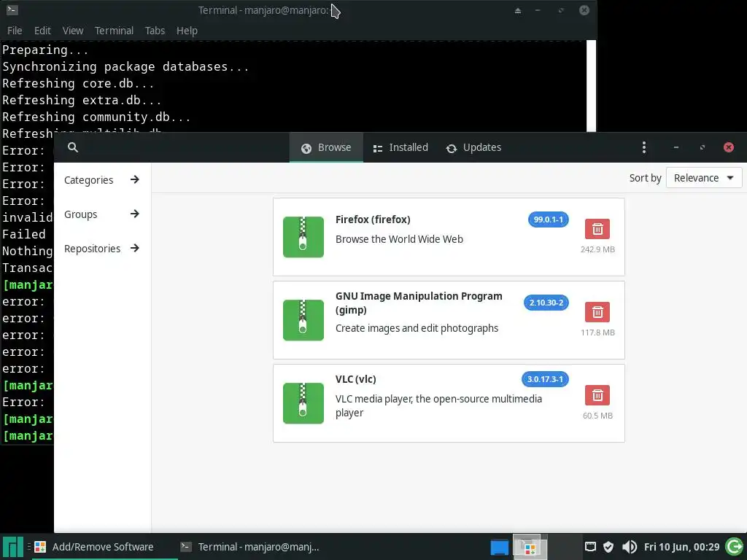Expand the Categories sidebar entry
This screenshot has width=747, height=560.
point(102,180)
